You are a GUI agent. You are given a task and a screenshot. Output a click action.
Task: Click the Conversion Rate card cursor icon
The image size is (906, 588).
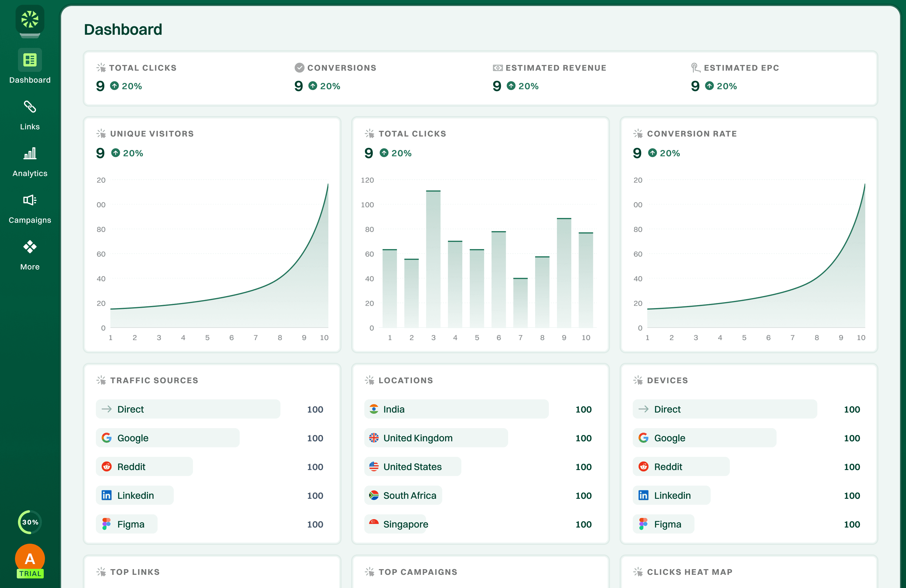638,134
